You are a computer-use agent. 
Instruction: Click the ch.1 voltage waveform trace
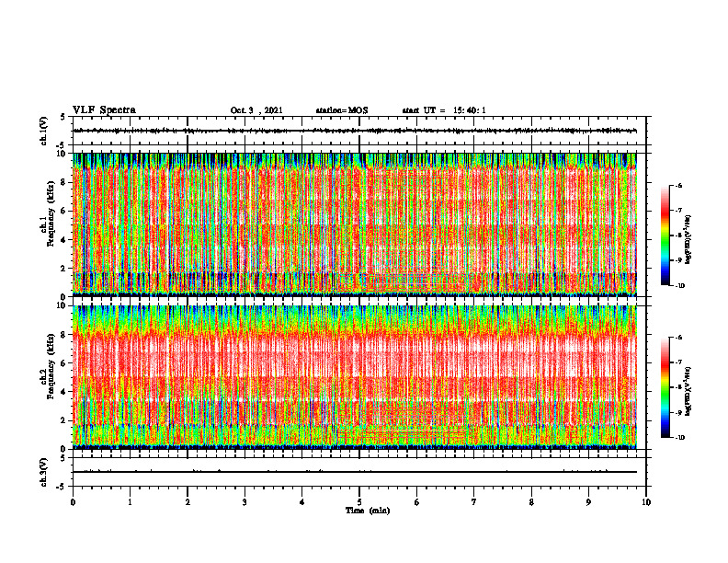pyautogui.click(x=355, y=131)
